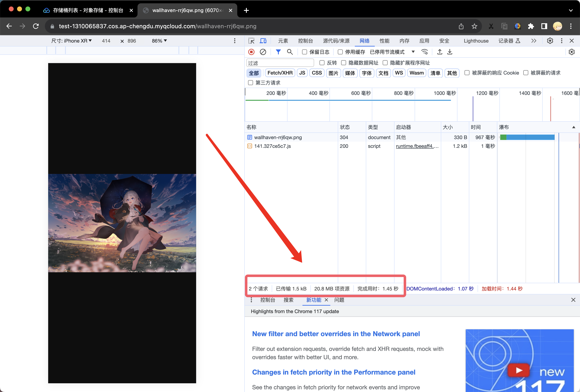Sort by 瀑布 column arrow

pyautogui.click(x=574, y=127)
